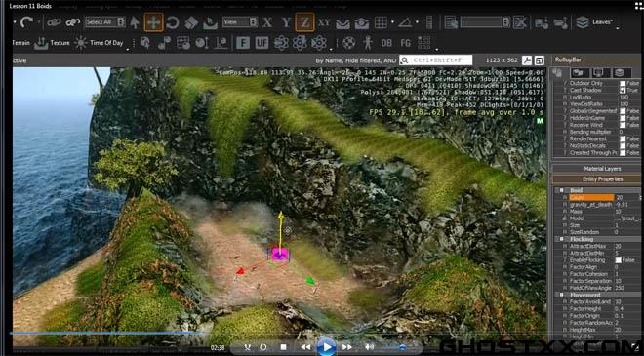This screenshot has height=356, width=644.
Task: Stop the video playback
Action: (283, 347)
